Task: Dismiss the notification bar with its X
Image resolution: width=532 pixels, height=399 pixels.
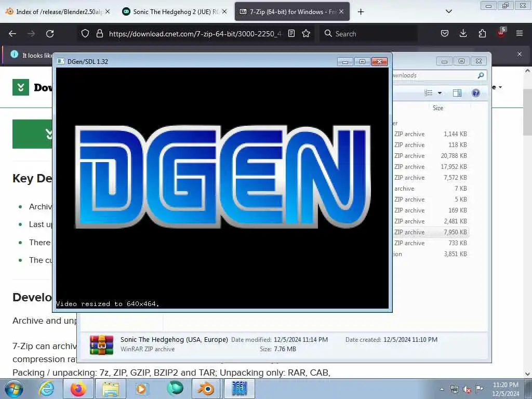Action: (519, 54)
